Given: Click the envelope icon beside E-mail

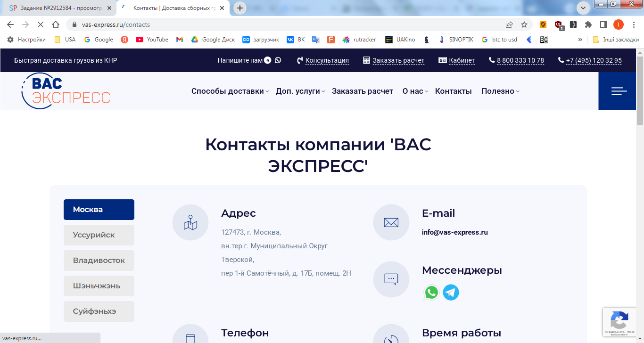Looking at the screenshot, I should click(391, 222).
